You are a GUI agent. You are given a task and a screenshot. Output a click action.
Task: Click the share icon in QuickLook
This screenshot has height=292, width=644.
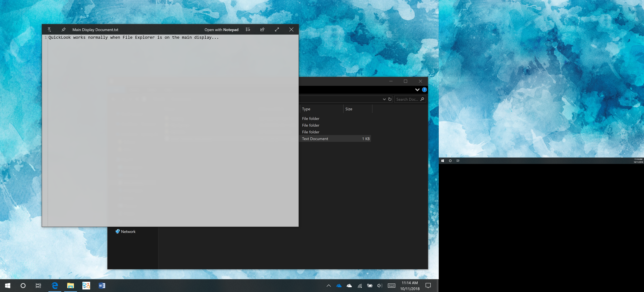(262, 29)
